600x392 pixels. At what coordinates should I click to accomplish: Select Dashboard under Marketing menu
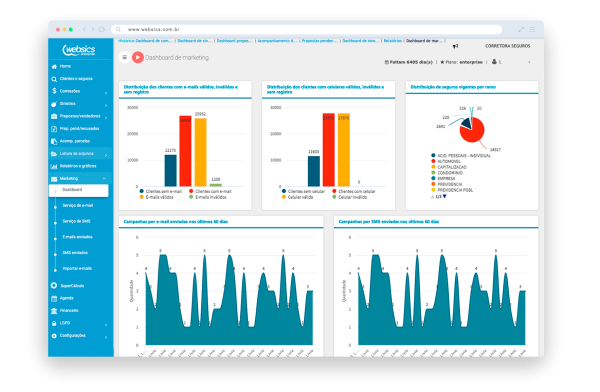pyautogui.click(x=78, y=190)
